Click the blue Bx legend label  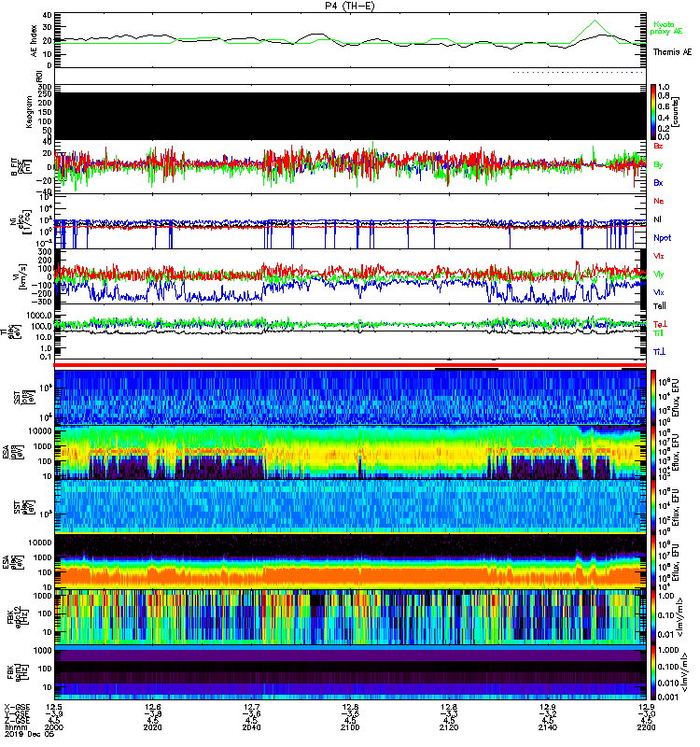pos(658,182)
